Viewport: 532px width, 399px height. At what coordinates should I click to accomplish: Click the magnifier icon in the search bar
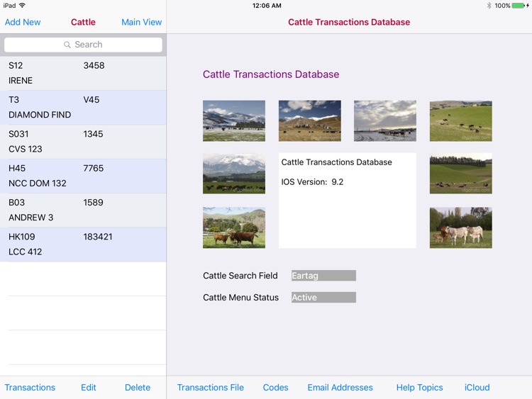click(x=67, y=45)
